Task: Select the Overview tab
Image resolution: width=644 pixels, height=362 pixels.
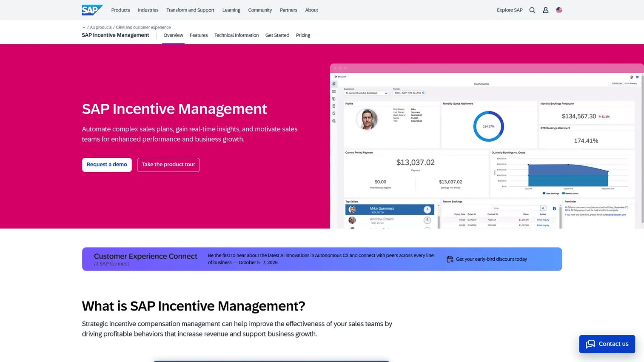Action: [173, 35]
